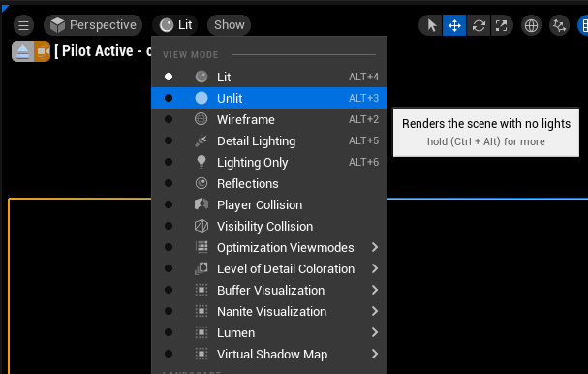Expand Nanite Visualization submenu arrow
This screenshot has width=588, height=374.
(375, 311)
